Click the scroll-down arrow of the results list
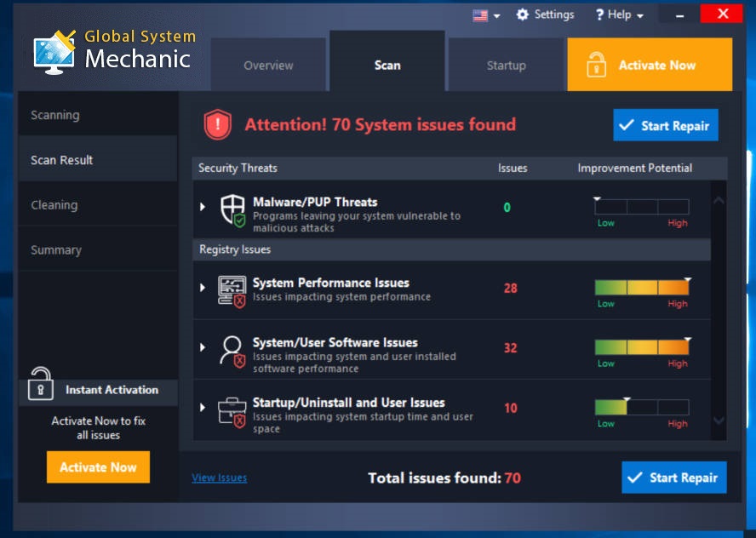The image size is (756, 538). tap(719, 421)
